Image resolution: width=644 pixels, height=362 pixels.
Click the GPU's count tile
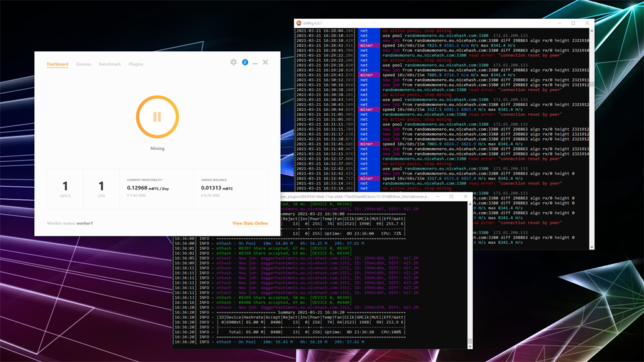[x=65, y=189]
